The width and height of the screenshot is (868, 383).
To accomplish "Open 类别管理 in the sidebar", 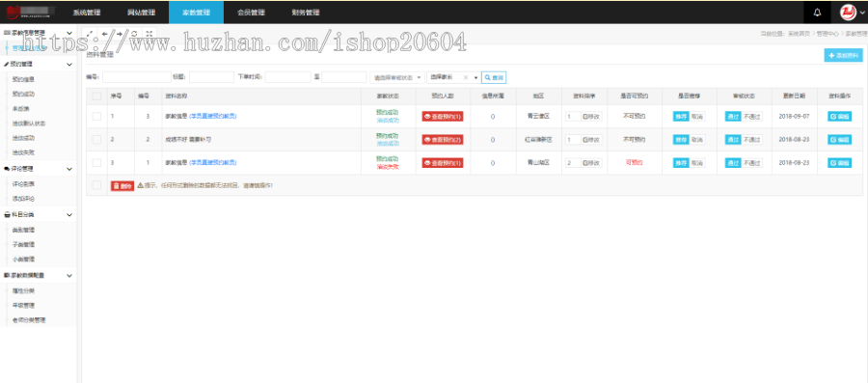I will (x=23, y=230).
